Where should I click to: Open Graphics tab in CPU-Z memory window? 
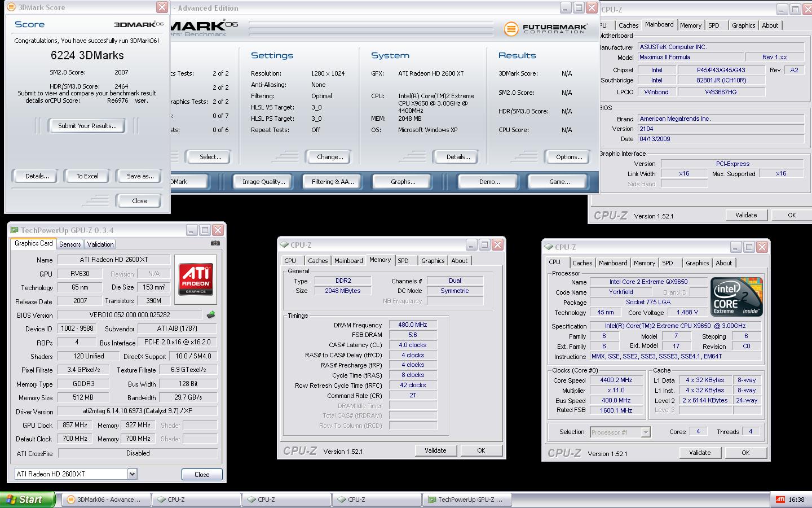pyautogui.click(x=433, y=261)
